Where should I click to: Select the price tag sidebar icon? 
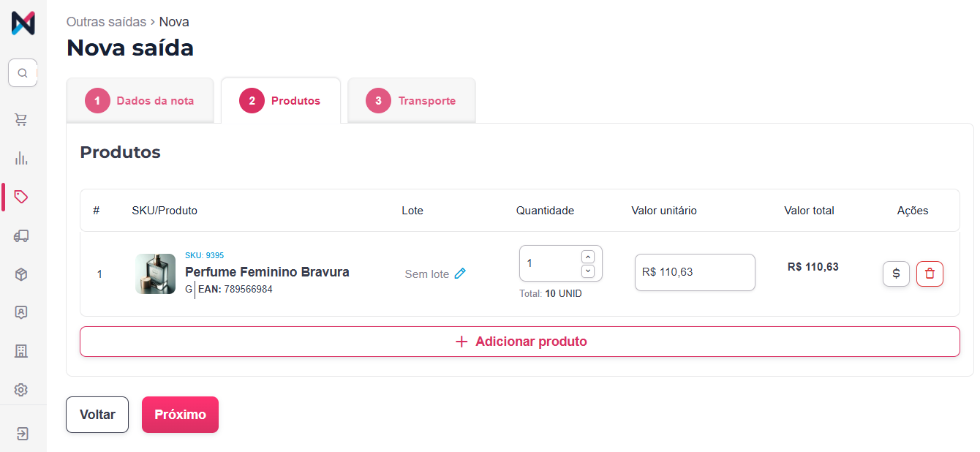click(21, 197)
